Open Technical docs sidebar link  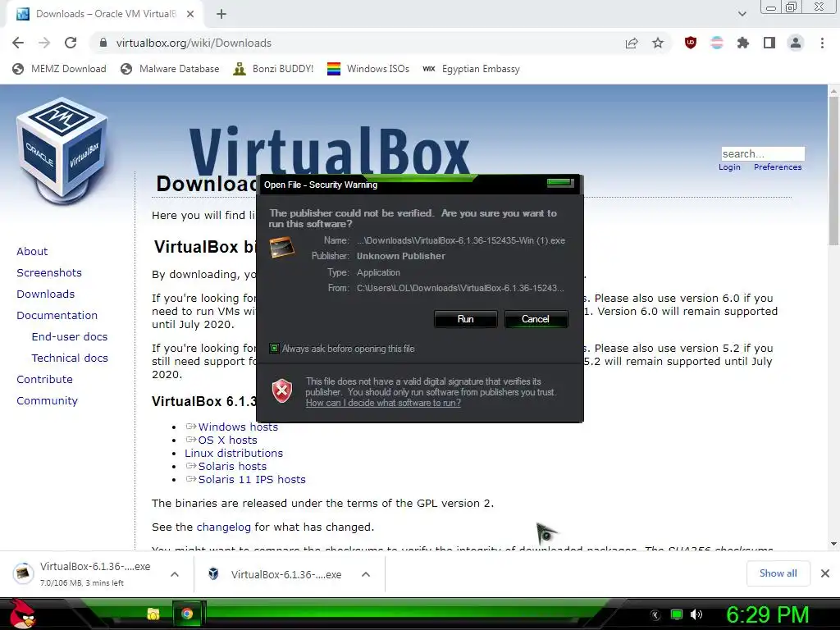pos(70,358)
